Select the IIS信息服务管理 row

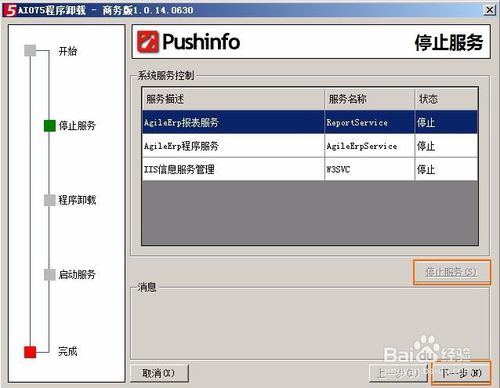[x=310, y=169]
